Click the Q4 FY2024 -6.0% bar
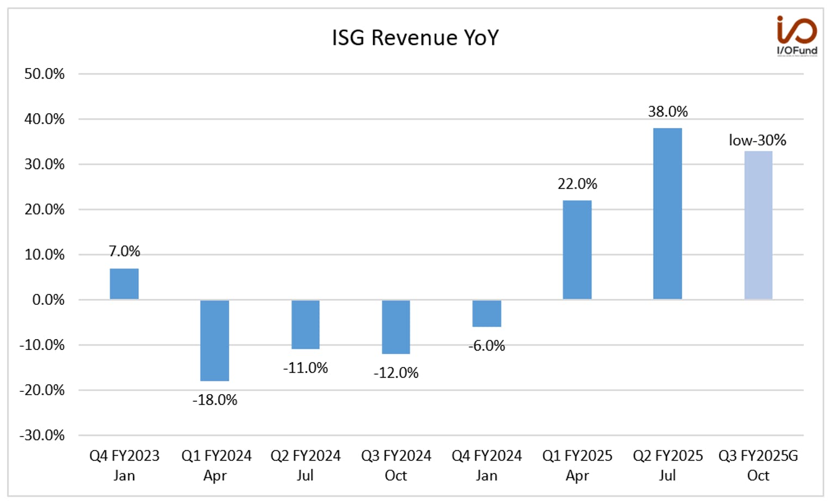 click(x=486, y=313)
